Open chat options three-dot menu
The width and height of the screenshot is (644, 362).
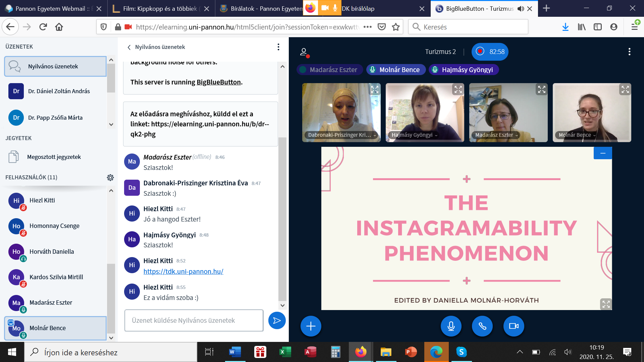(278, 47)
